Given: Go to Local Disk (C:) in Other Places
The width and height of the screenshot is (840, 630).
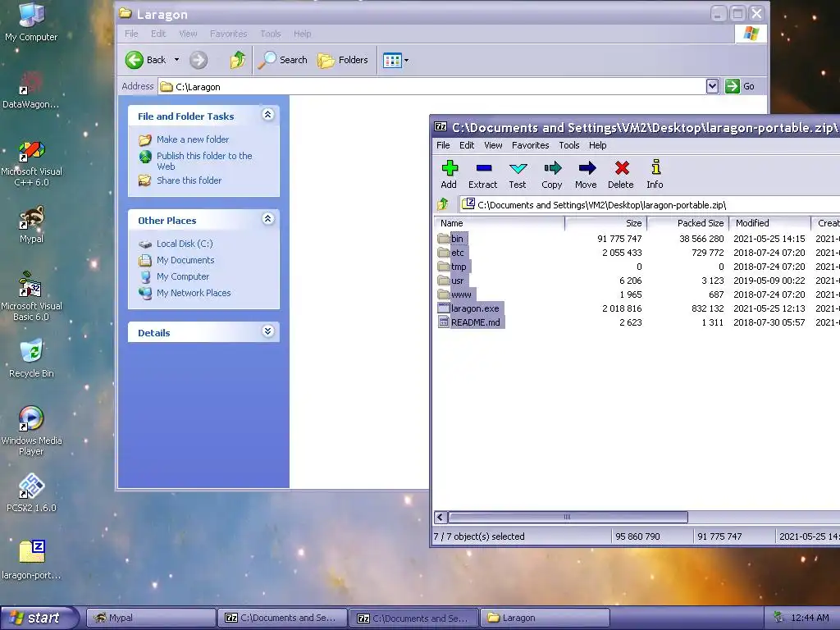Looking at the screenshot, I should coord(185,244).
